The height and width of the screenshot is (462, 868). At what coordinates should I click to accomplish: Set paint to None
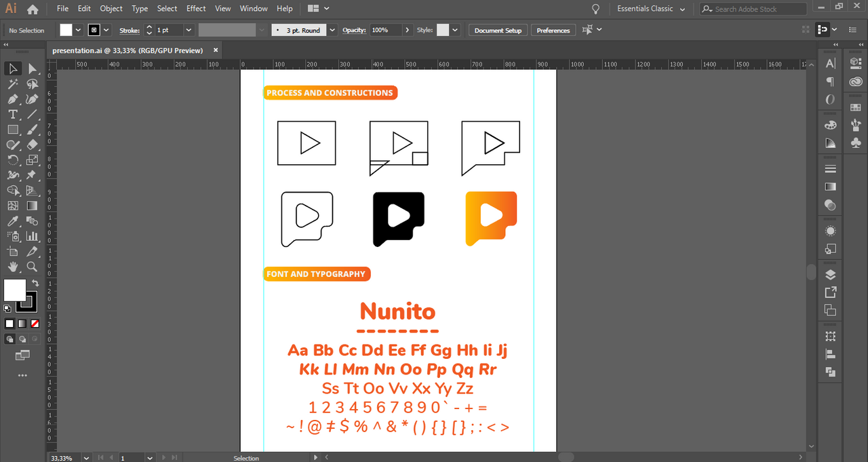[35, 324]
